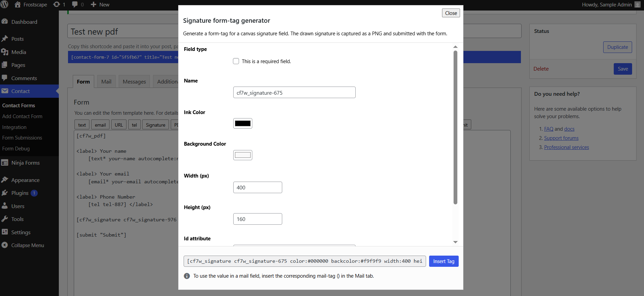This screenshot has height=296, width=644.
Task: Click the Duplicate button
Action: pos(617,47)
